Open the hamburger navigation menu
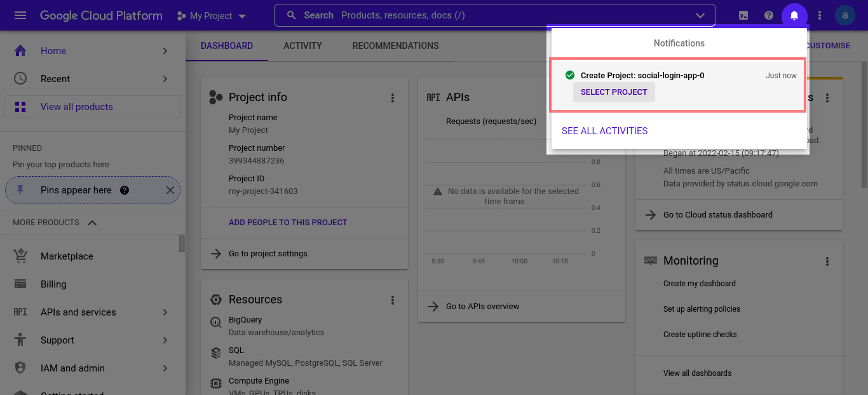This screenshot has height=395, width=868. pos(20,15)
